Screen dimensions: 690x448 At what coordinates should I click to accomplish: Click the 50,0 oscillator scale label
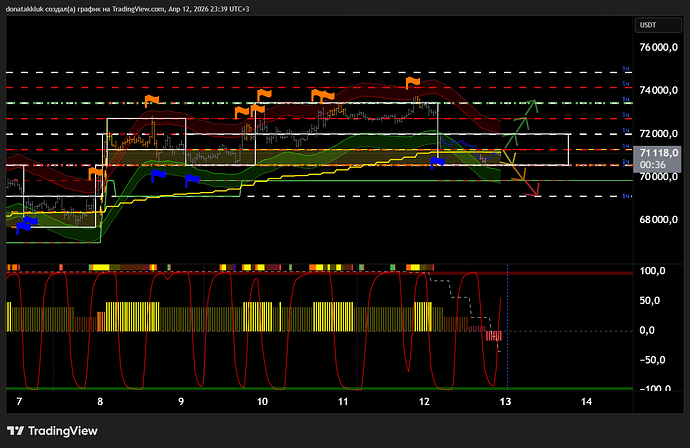650,301
